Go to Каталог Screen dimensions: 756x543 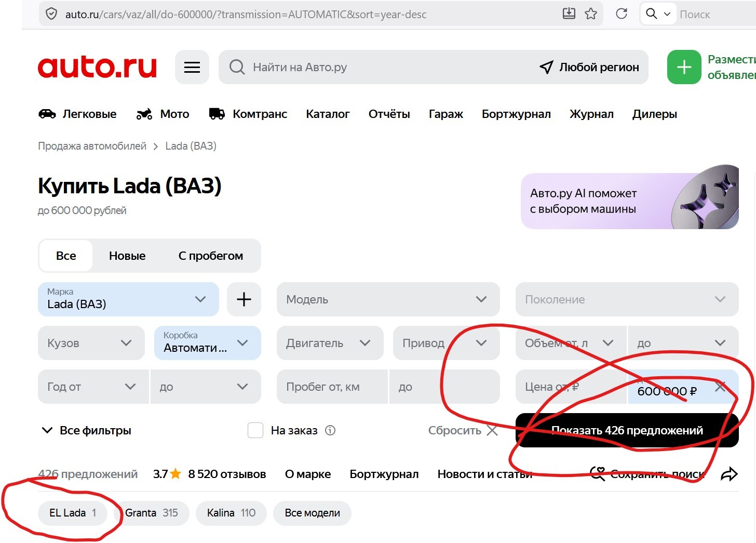(328, 114)
